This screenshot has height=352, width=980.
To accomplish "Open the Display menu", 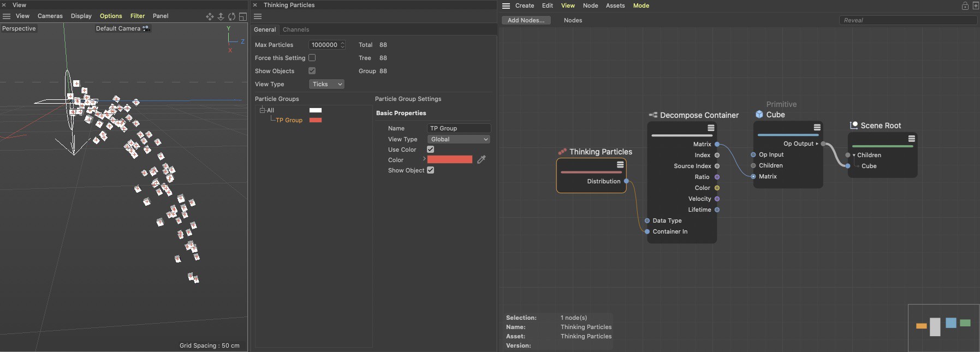I will tap(81, 16).
